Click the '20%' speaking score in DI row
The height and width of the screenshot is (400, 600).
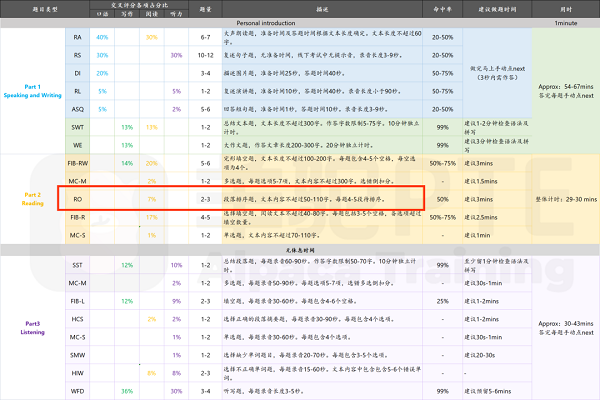click(x=102, y=73)
